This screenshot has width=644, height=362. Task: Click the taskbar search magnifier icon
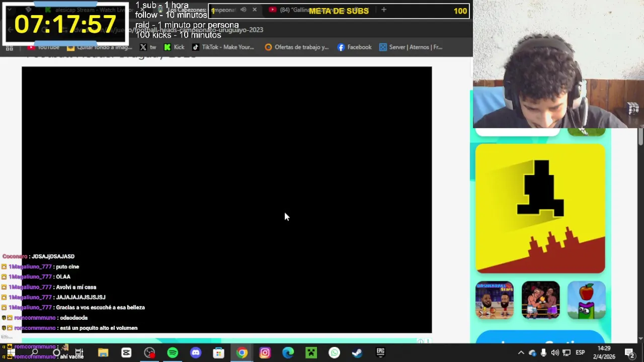click(x=34, y=353)
